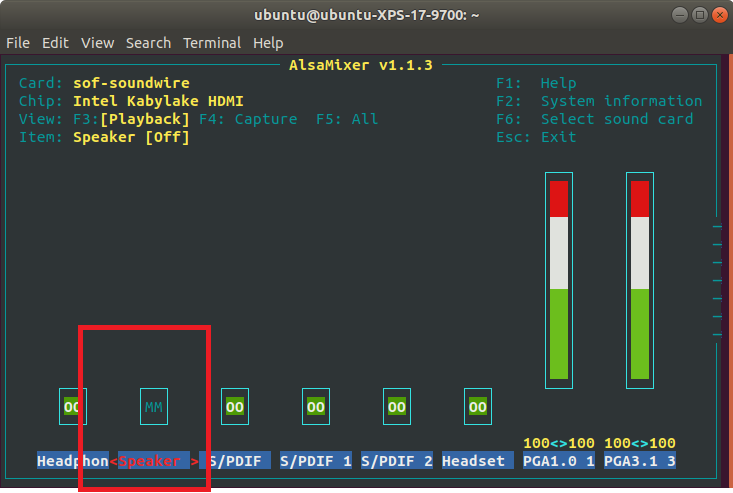The width and height of the screenshot is (733, 493).
Task: Toggle the Headset mute indicator box
Action: 477,407
